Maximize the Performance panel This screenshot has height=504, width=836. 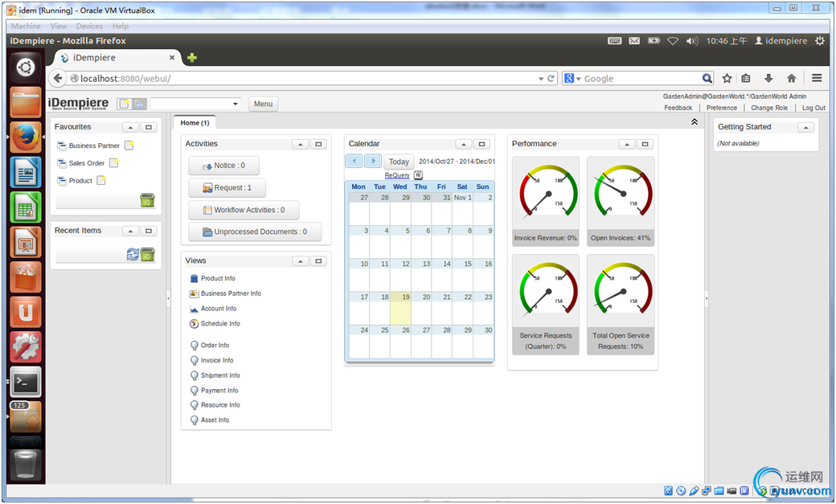pyautogui.click(x=645, y=144)
